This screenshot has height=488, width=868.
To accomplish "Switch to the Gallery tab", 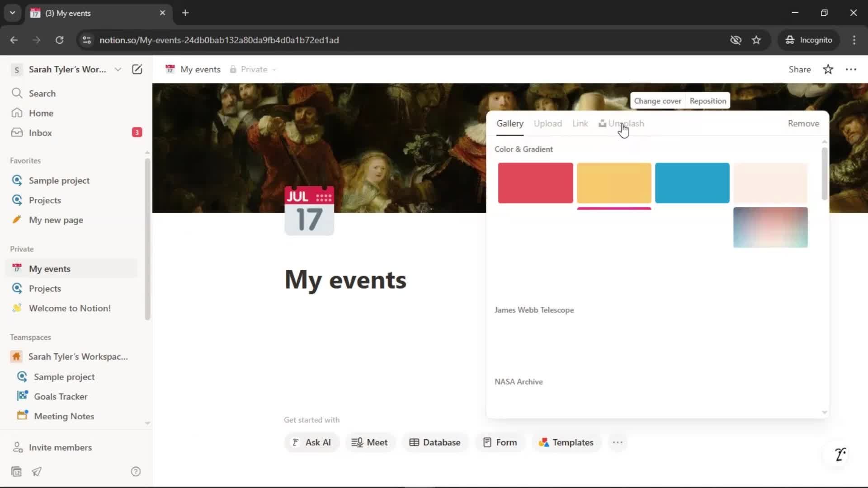I will pyautogui.click(x=509, y=123).
